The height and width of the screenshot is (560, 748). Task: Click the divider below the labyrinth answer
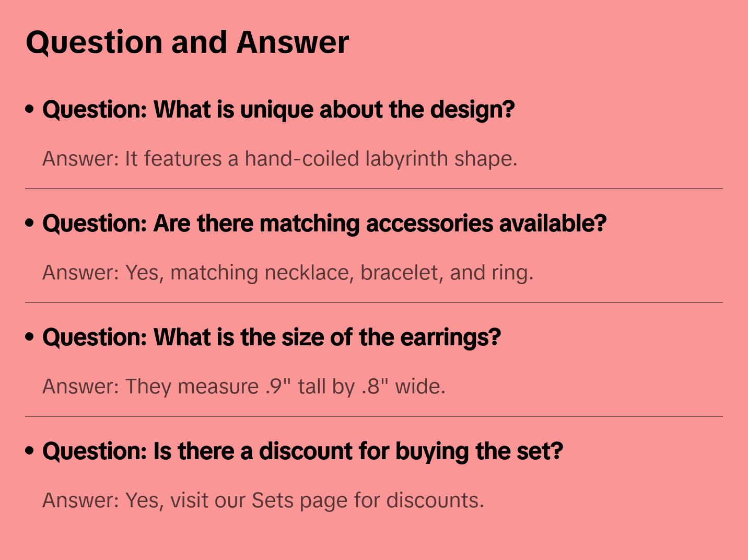[x=374, y=189]
